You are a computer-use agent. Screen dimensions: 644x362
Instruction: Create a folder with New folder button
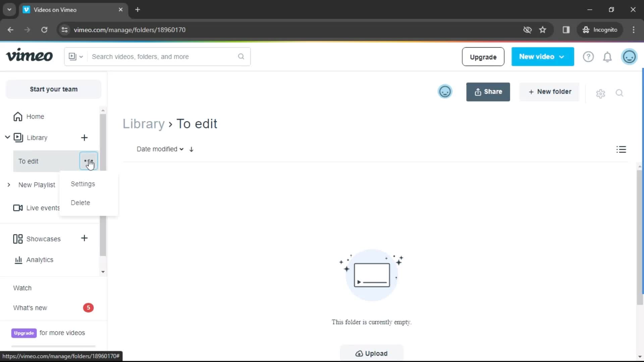549,92
